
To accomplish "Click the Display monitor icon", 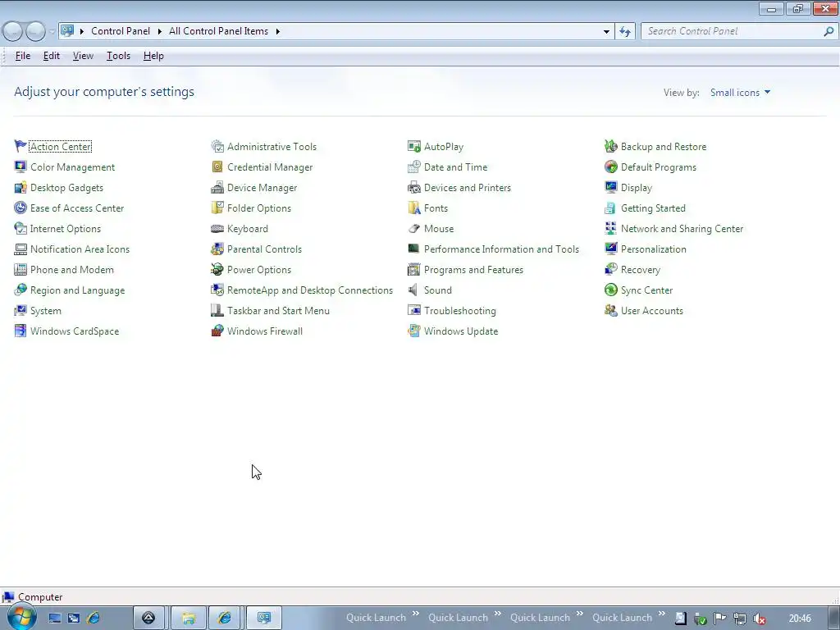I will pyautogui.click(x=610, y=188).
